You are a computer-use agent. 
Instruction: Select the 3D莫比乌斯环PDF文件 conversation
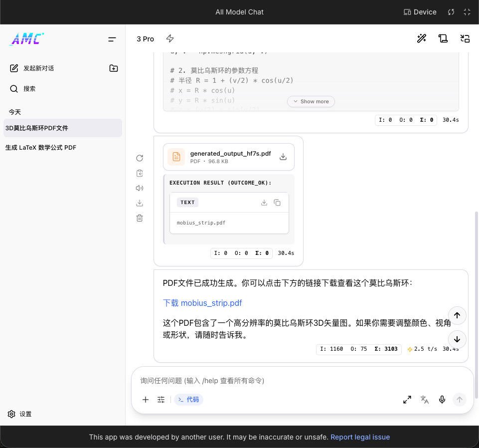point(63,128)
